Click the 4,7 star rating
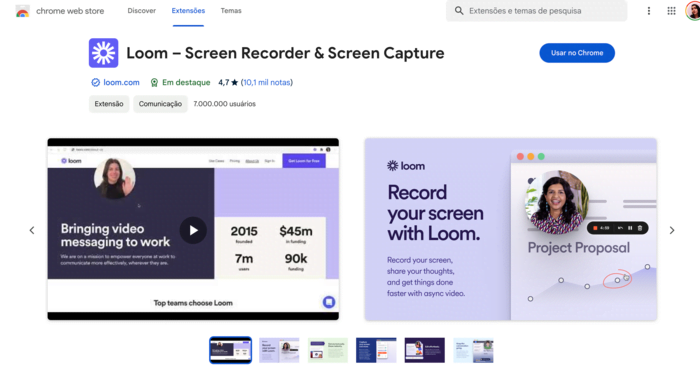 (228, 83)
